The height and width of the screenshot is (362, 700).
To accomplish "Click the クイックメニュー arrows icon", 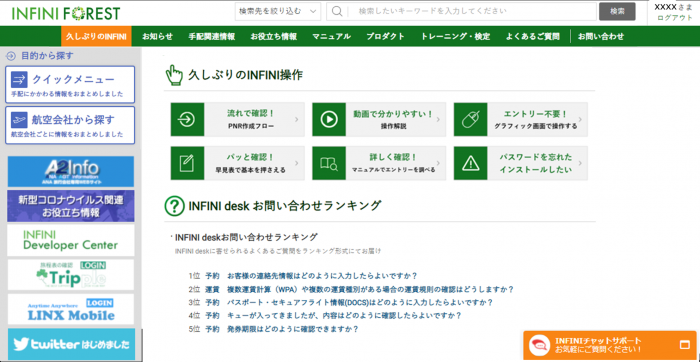I will click(x=19, y=79).
